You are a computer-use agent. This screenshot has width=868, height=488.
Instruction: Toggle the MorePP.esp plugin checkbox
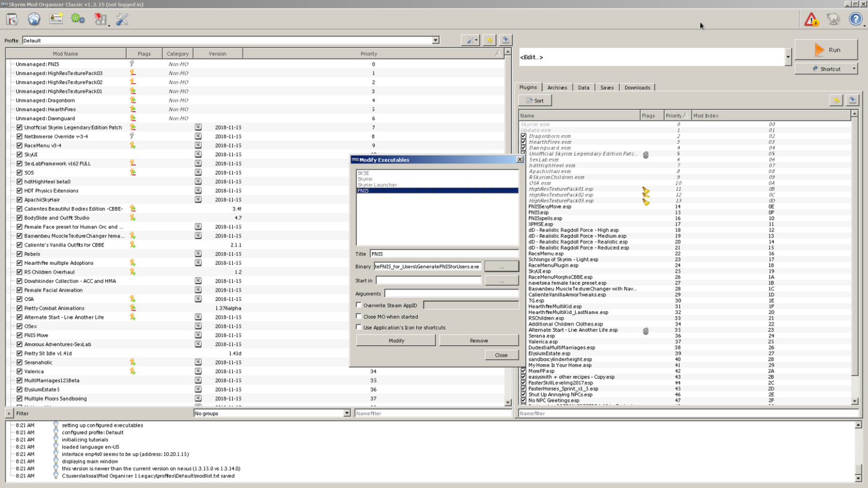click(524, 371)
